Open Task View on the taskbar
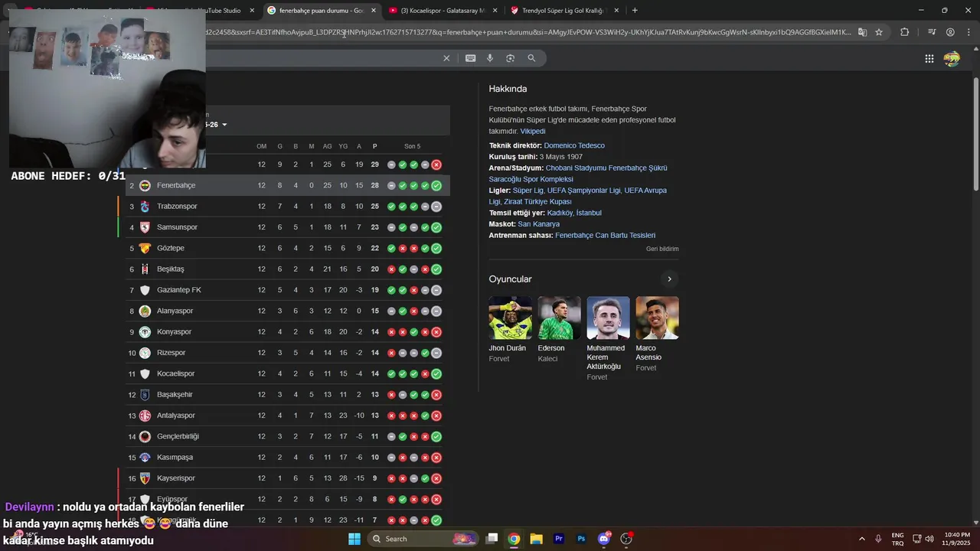This screenshot has width=980, height=551. pyautogui.click(x=492, y=539)
